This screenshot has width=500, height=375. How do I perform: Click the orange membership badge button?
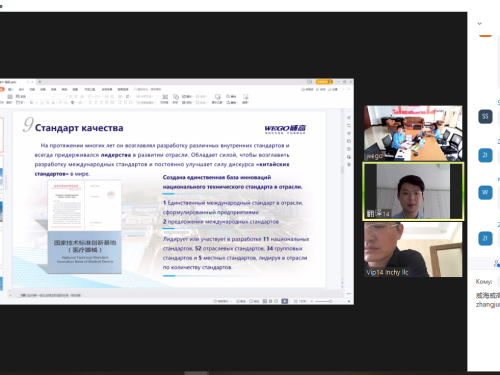(x=324, y=82)
